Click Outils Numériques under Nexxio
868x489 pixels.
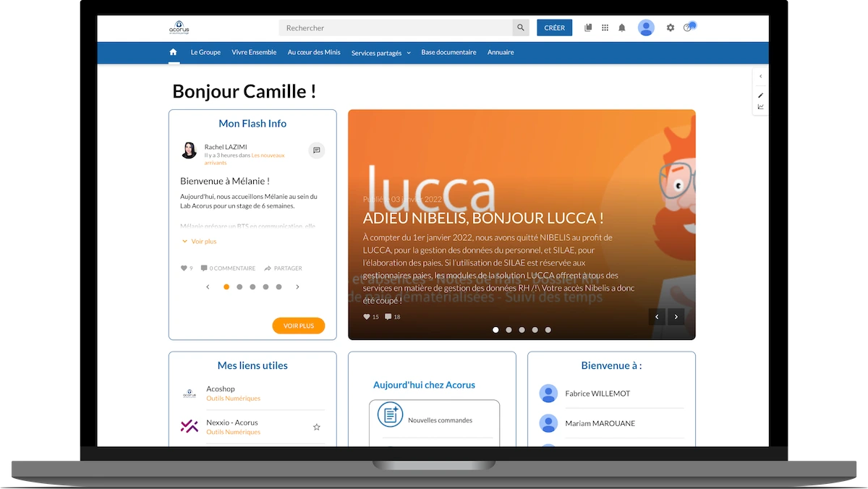[233, 432]
